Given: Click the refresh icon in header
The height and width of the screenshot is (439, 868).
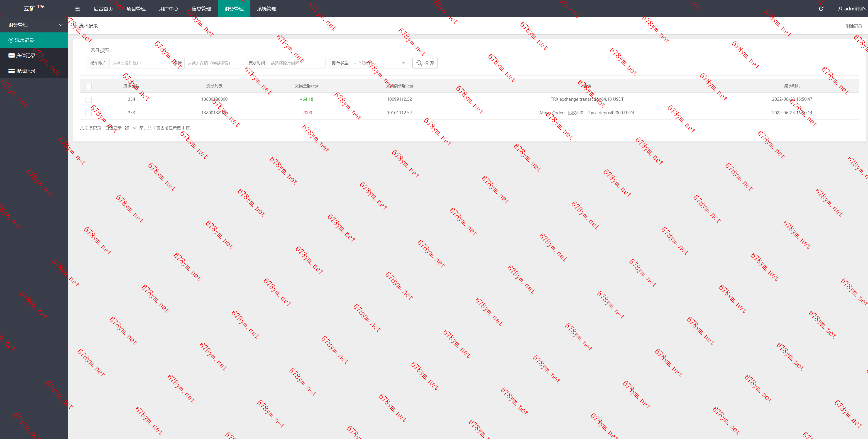Looking at the screenshot, I should (821, 9).
